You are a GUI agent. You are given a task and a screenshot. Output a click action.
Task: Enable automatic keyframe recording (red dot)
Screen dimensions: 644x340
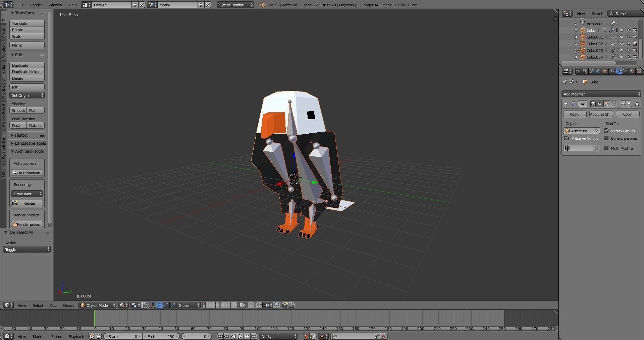pos(306,336)
